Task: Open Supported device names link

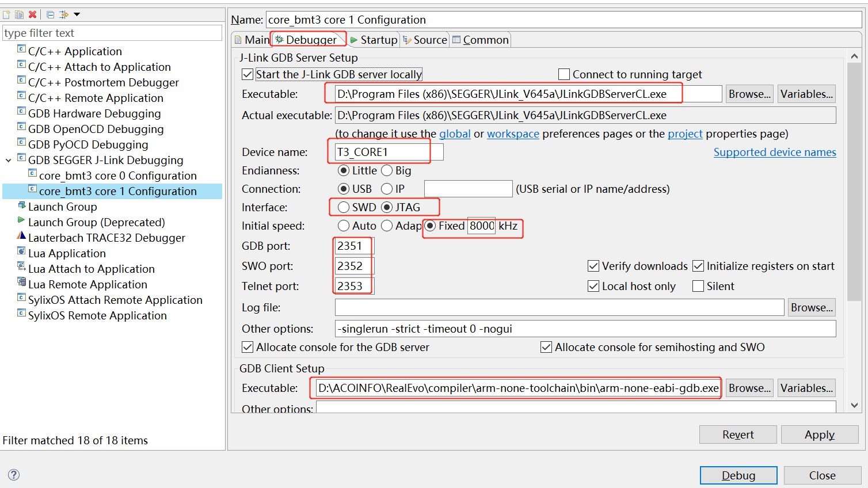Action: coord(775,152)
